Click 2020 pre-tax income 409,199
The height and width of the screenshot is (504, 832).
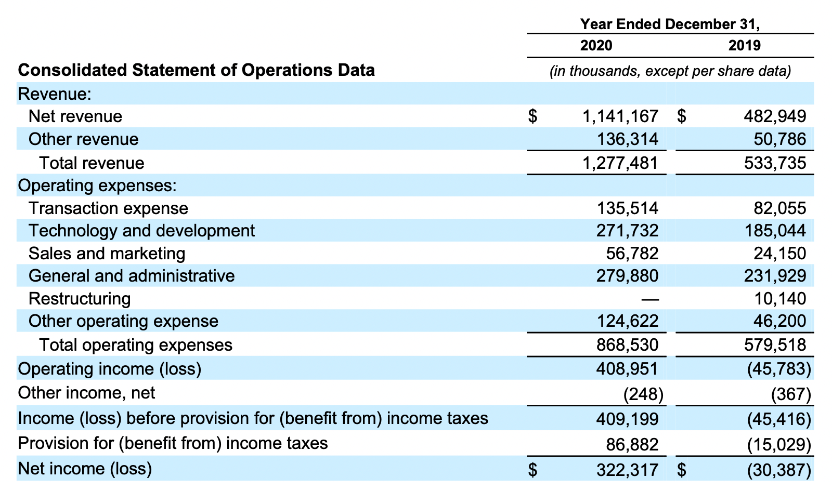pos(627,419)
